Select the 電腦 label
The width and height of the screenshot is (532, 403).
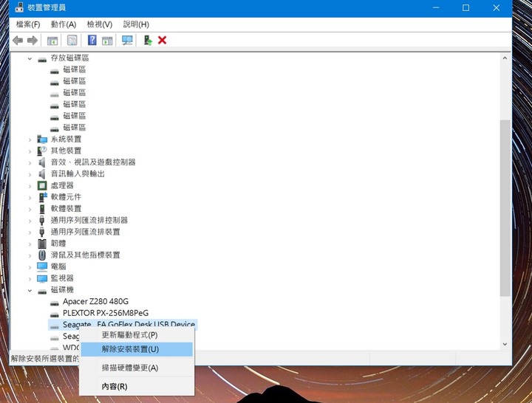click(58, 266)
